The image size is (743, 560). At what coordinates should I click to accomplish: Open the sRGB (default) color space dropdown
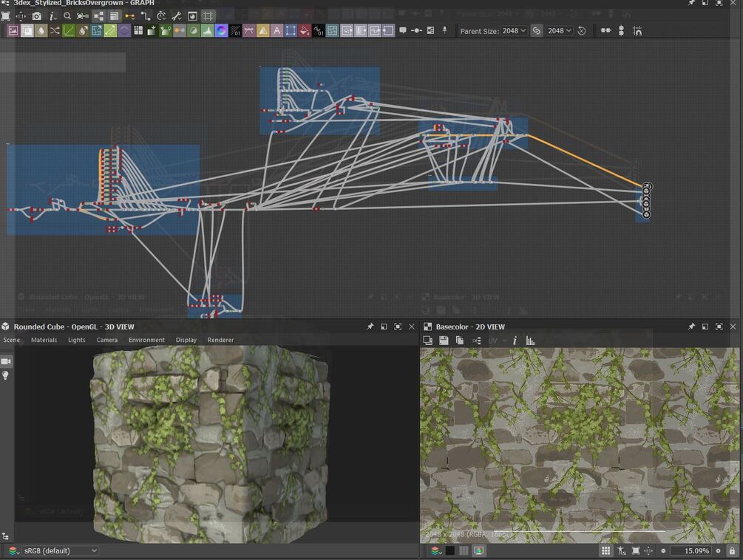(60, 550)
